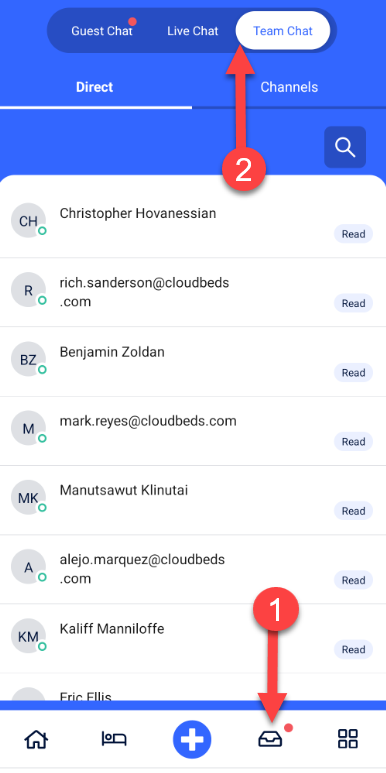386x773 pixels.
Task: Open the Direct tab
Action: tap(95, 87)
